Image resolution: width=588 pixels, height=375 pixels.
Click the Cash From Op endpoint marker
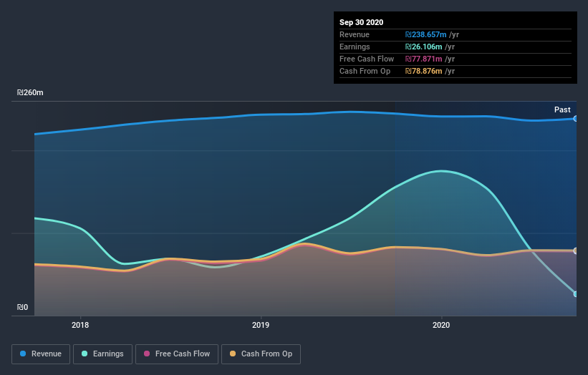click(576, 250)
